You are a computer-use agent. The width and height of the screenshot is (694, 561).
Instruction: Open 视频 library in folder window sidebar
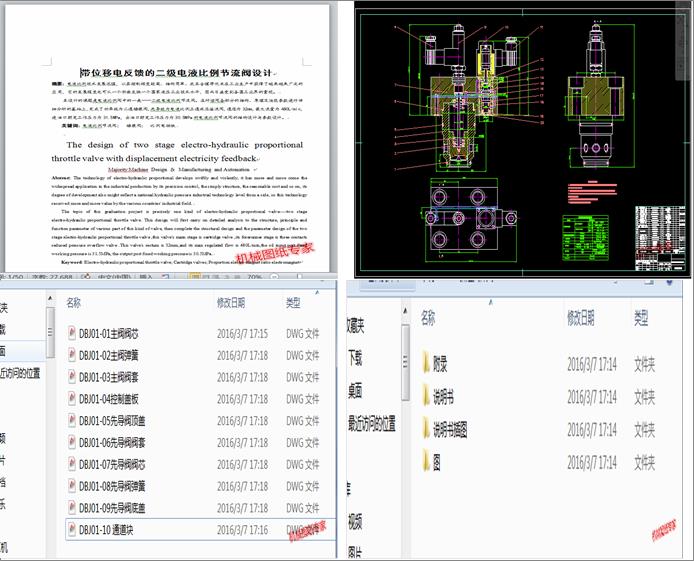click(355, 523)
